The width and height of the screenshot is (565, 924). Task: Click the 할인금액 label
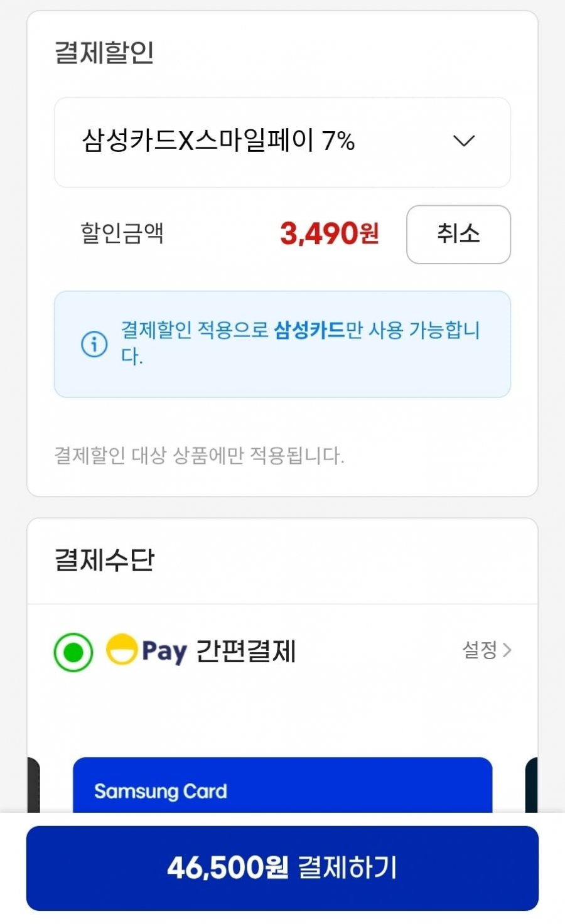point(122,234)
